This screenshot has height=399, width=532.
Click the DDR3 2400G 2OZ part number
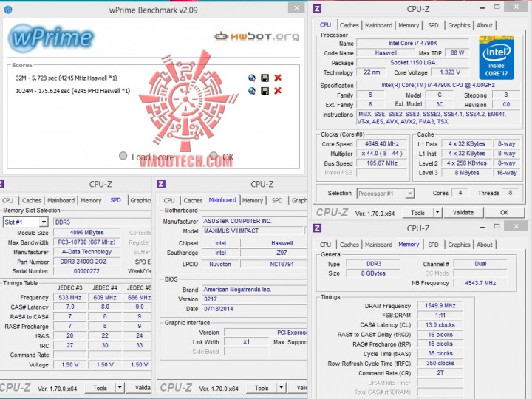pyautogui.click(x=87, y=262)
